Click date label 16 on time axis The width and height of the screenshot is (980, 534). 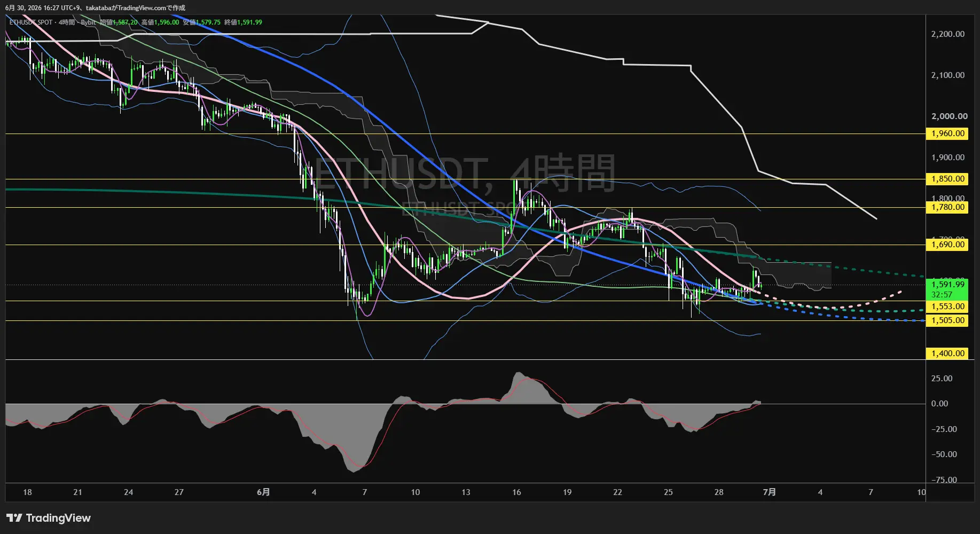tap(516, 492)
